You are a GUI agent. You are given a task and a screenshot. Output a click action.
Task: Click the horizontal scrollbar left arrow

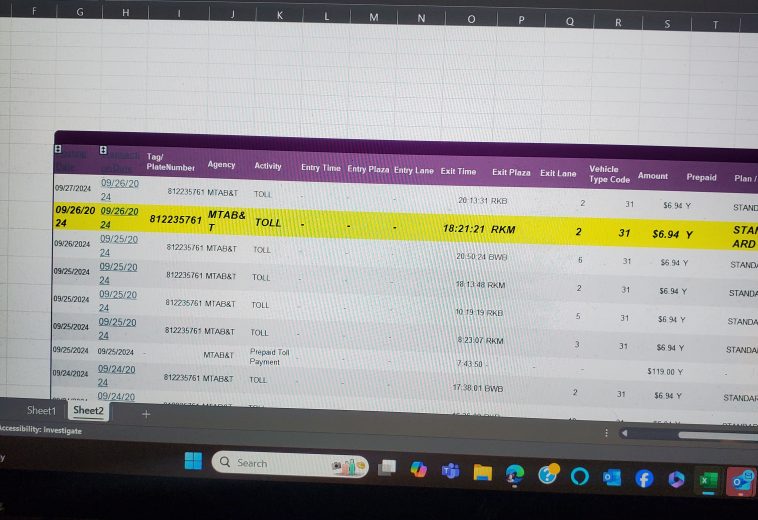coord(624,433)
